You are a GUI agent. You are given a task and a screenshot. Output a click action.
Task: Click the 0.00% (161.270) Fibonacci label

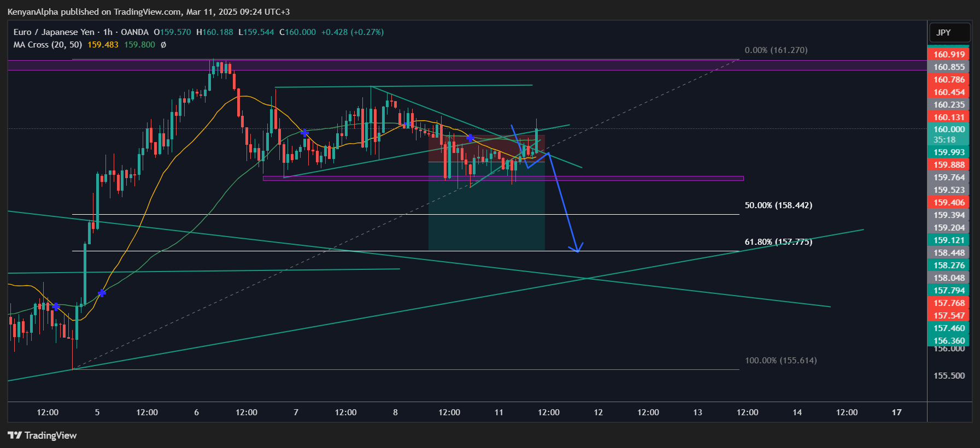coord(776,50)
